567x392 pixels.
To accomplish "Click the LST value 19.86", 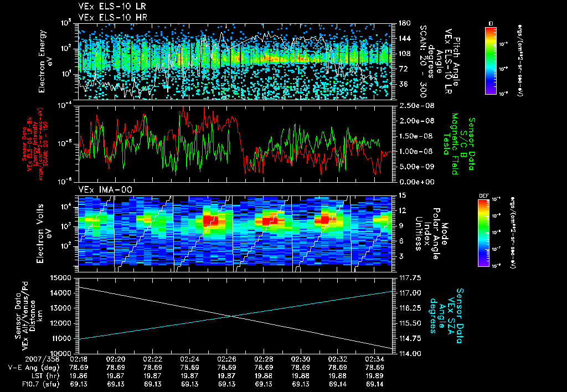I will [x=79, y=376].
